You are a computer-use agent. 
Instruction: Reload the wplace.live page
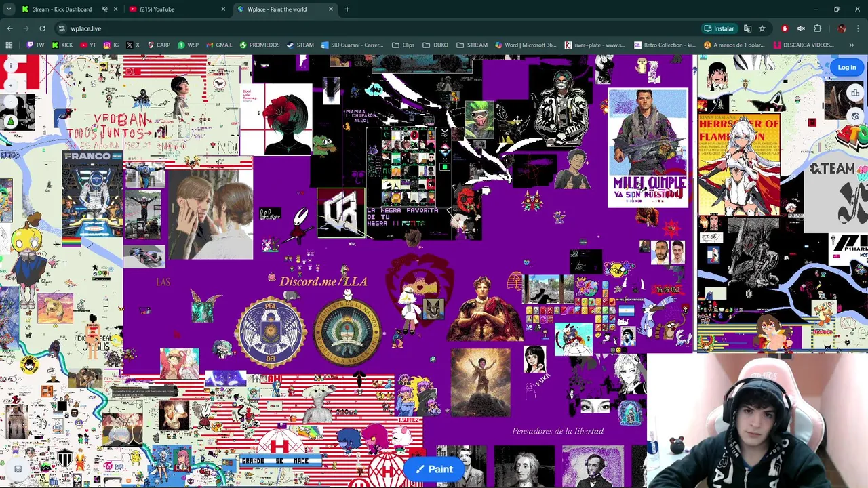pyautogui.click(x=42, y=28)
